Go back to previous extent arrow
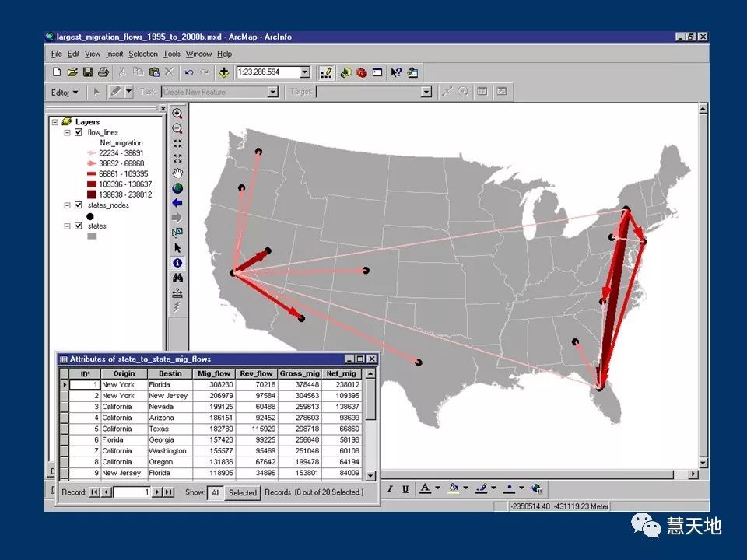This screenshot has height=560, width=747. 177,202
